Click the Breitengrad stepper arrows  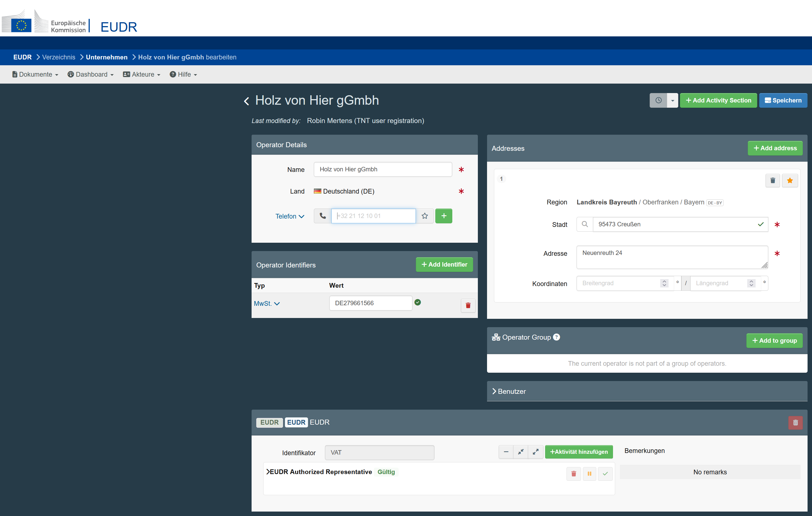coord(664,283)
